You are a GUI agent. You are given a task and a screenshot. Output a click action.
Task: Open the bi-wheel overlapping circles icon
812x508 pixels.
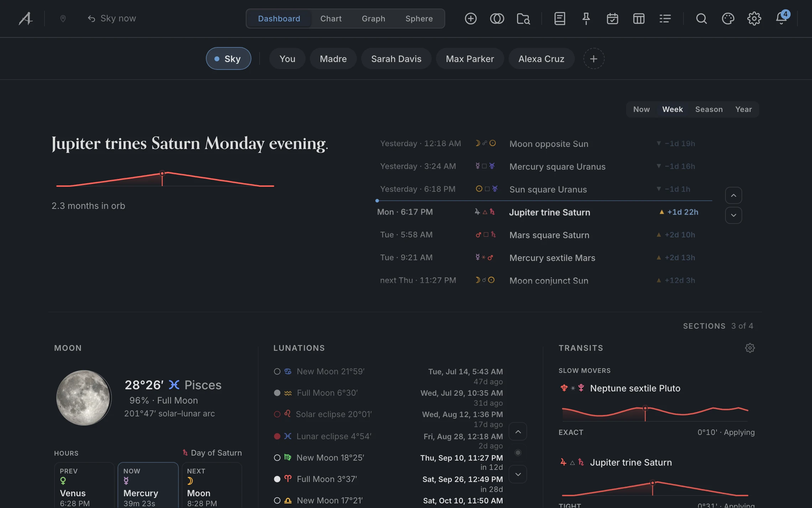click(497, 19)
